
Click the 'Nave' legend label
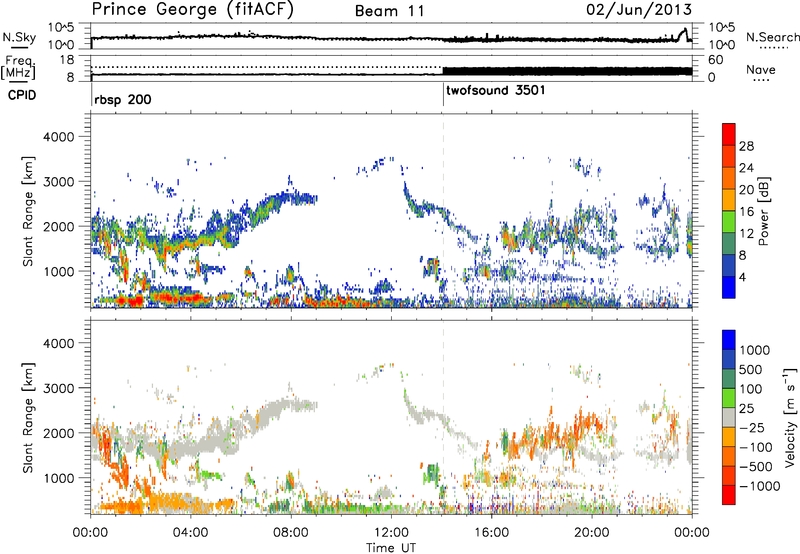point(761,69)
